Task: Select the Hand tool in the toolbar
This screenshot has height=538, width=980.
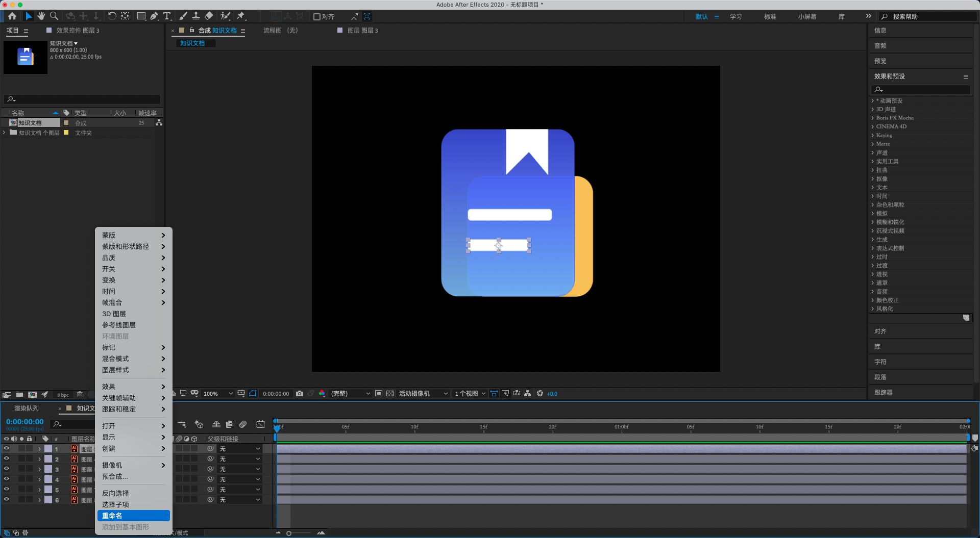Action: pos(41,16)
